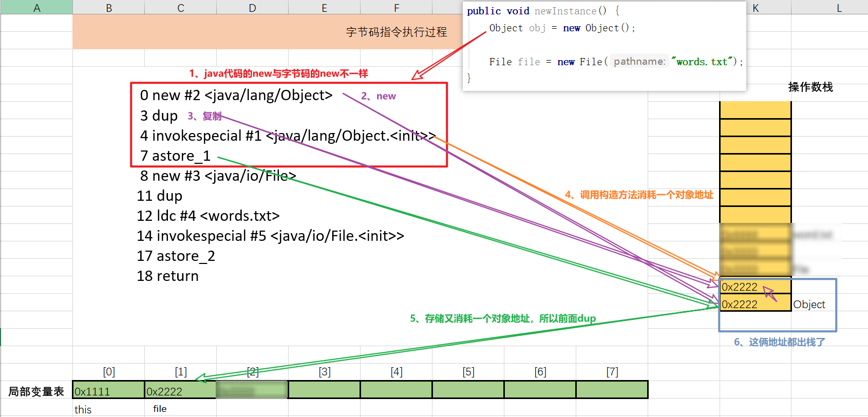Click the 'Object' label beside the stack
The image size is (868, 417).
pyautogui.click(x=809, y=305)
